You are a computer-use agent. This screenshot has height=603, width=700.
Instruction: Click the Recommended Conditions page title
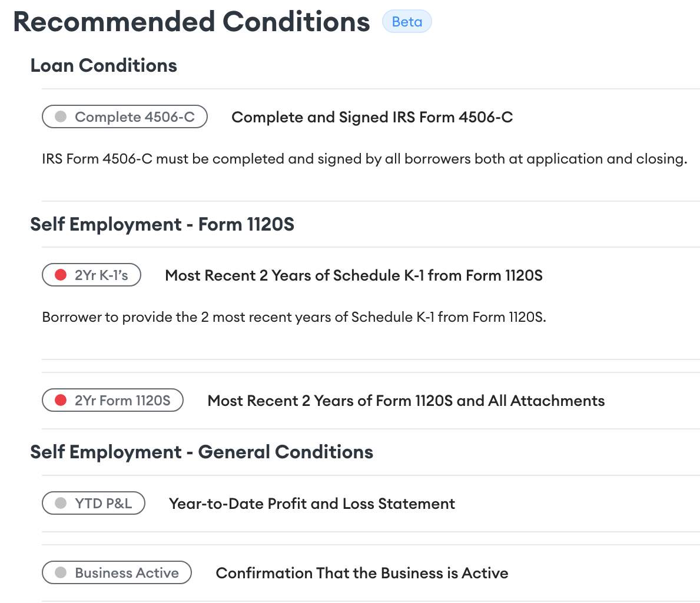(x=191, y=22)
